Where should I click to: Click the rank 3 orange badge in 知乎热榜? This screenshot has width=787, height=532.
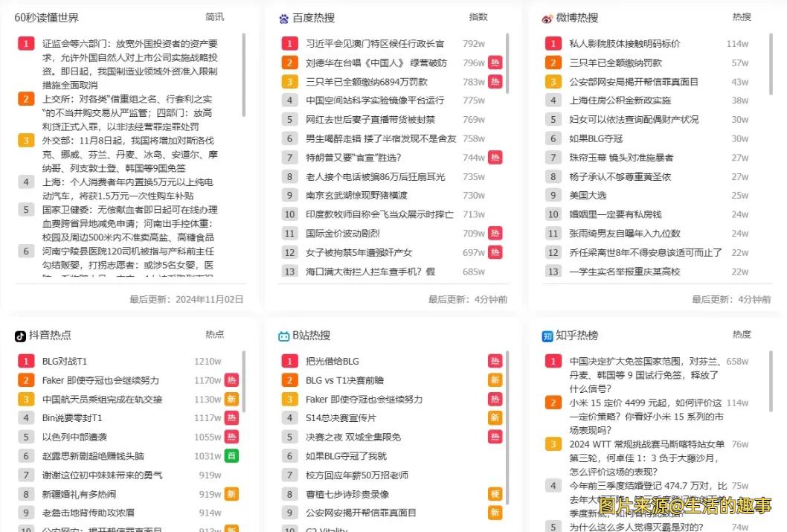click(x=553, y=443)
